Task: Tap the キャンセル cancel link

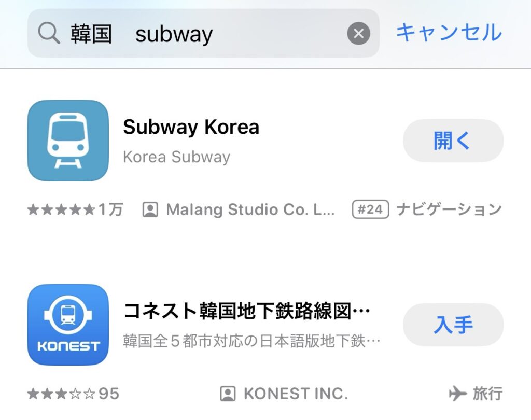Action: click(449, 33)
